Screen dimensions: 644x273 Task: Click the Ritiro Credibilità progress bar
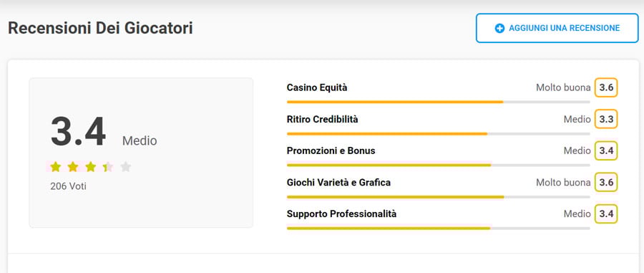click(x=438, y=133)
